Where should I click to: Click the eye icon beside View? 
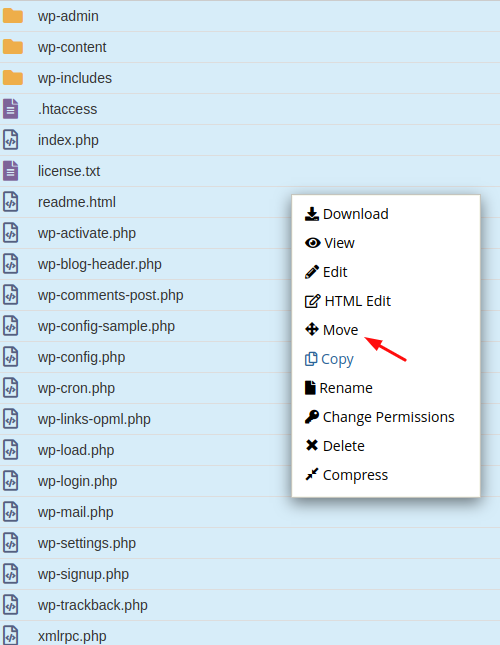pyautogui.click(x=312, y=243)
